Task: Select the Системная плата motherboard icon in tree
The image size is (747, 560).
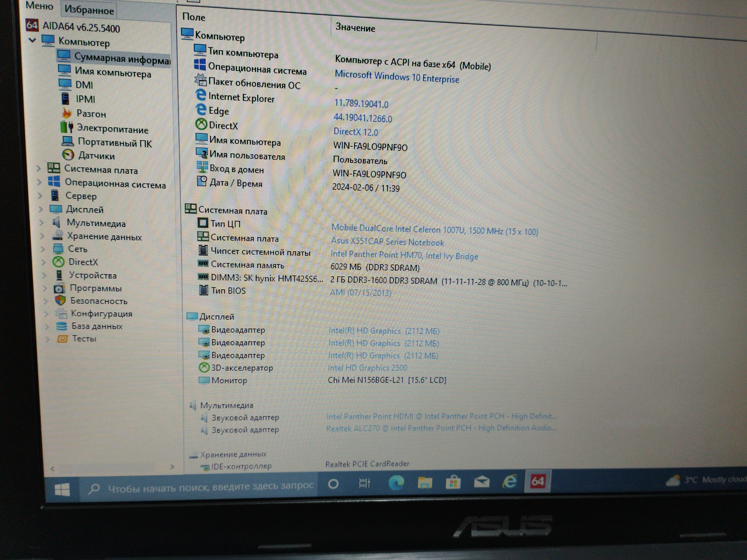Action: (x=54, y=168)
